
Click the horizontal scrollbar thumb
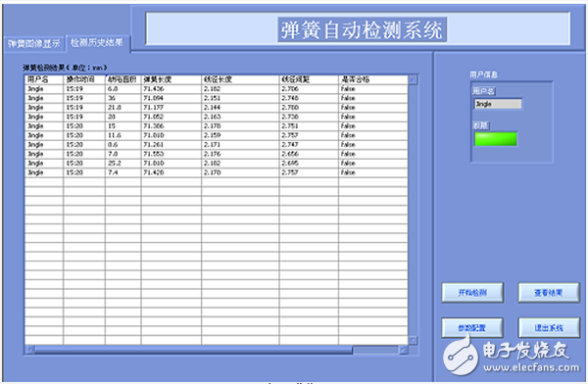click(x=193, y=350)
